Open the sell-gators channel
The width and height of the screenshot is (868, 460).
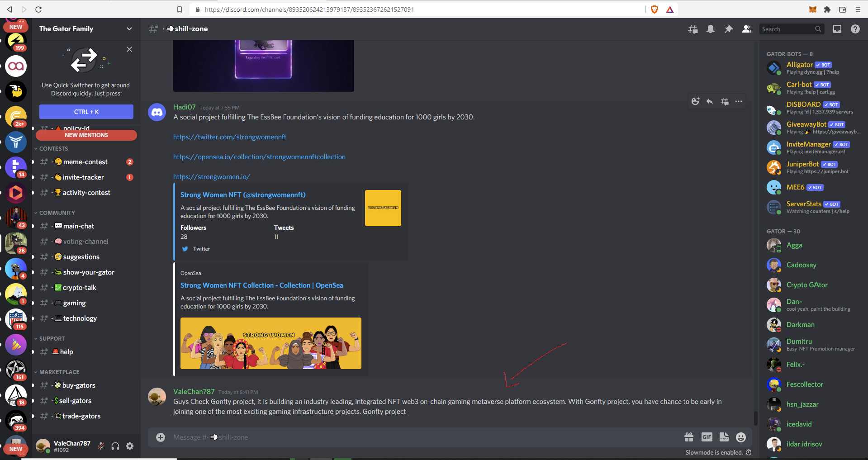click(86, 401)
